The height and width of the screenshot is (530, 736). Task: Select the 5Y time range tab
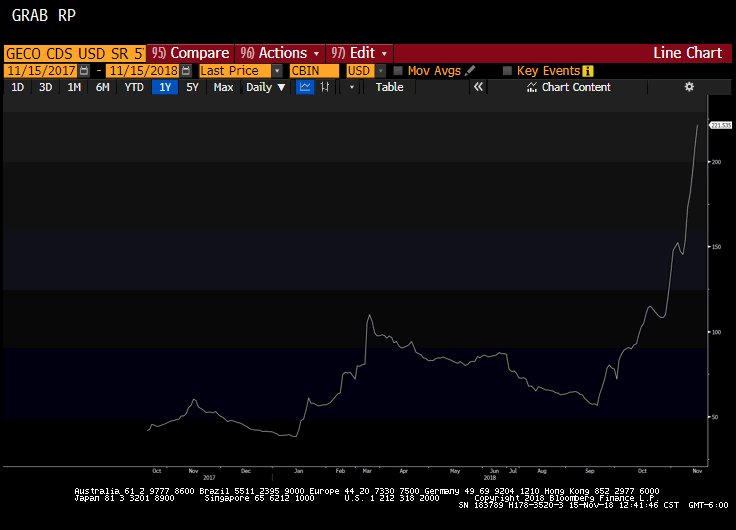click(192, 87)
